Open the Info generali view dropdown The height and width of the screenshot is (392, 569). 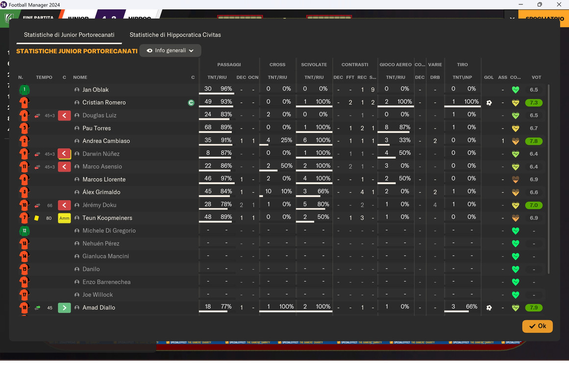point(170,50)
